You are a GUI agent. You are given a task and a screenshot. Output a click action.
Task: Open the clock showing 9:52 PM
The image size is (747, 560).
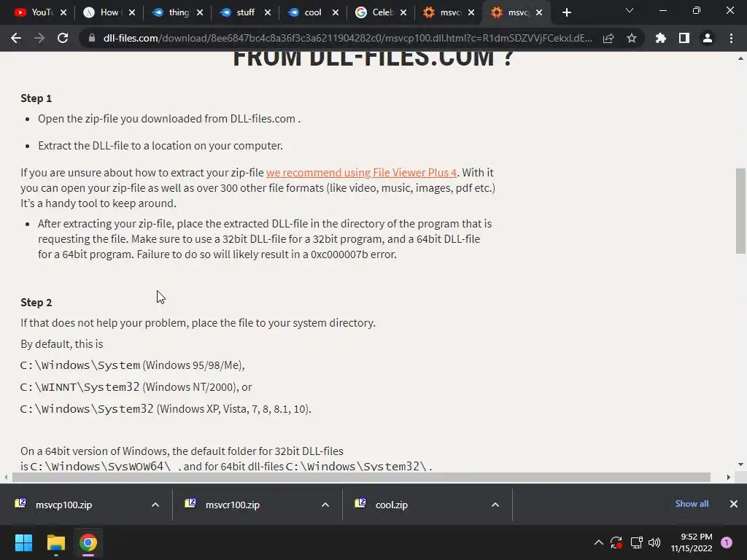(x=692, y=542)
